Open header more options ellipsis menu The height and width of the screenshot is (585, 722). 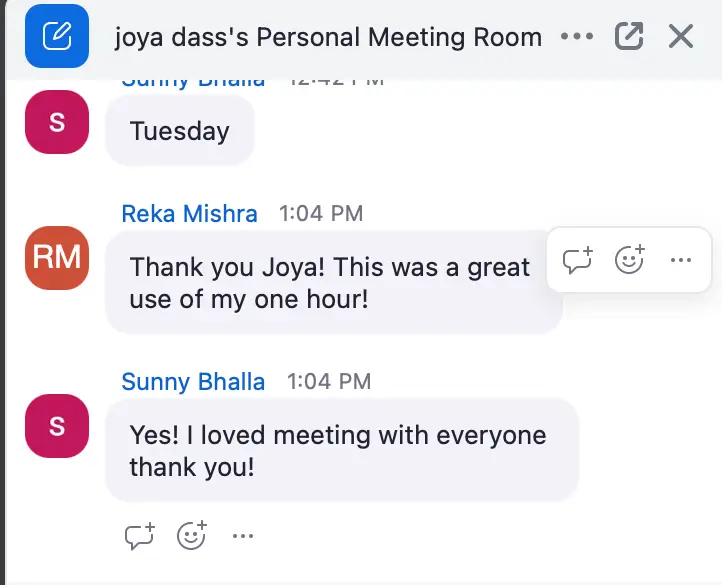click(577, 37)
